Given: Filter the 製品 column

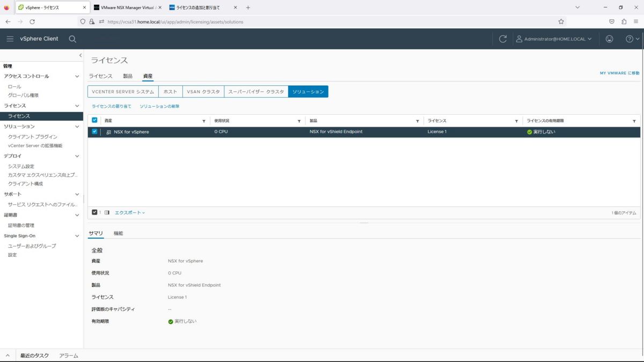Looking at the screenshot, I should [x=418, y=121].
